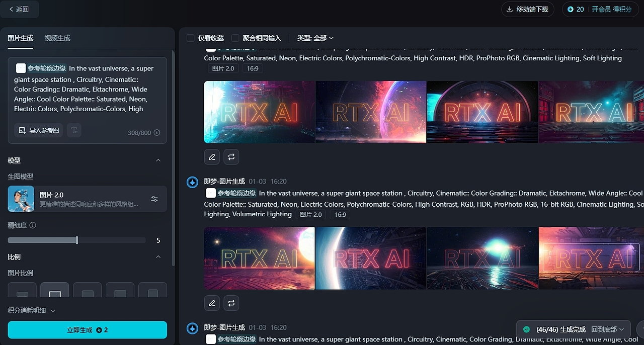Open the blue cityscape RTX AI thumbnail
The image size is (644, 345).
(x=259, y=112)
